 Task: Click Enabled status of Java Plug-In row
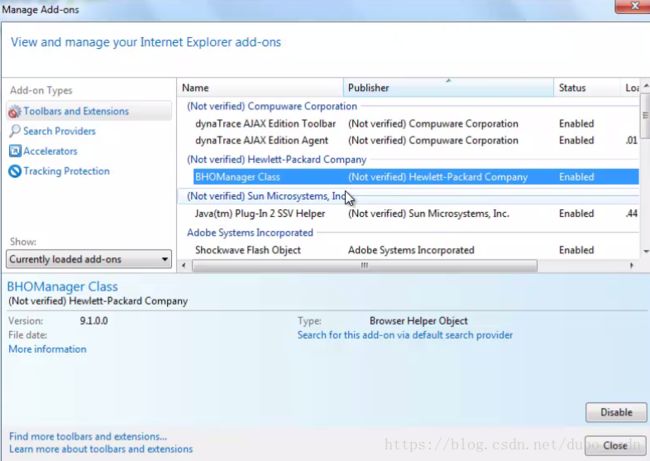tap(576, 214)
